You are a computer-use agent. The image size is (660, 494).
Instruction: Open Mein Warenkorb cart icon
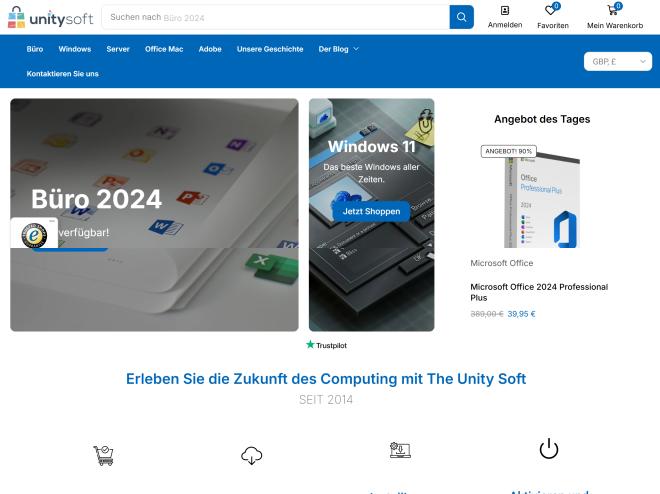click(613, 10)
